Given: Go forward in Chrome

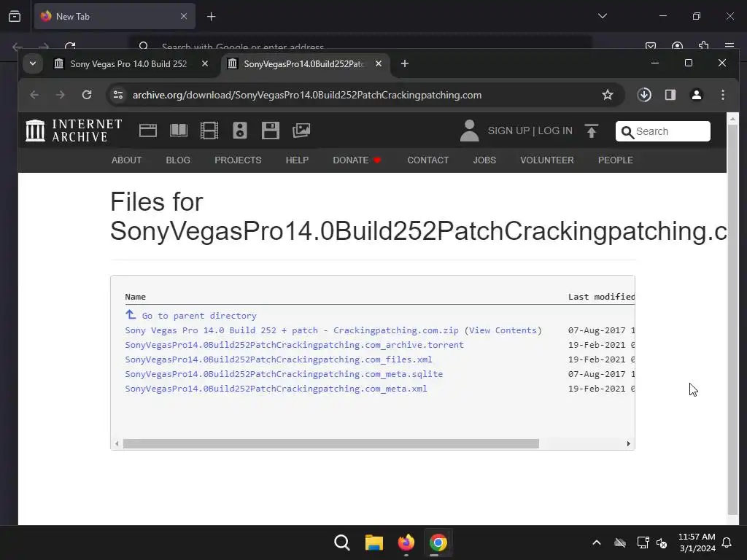Looking at the screenshot, I should coord(60,95).
